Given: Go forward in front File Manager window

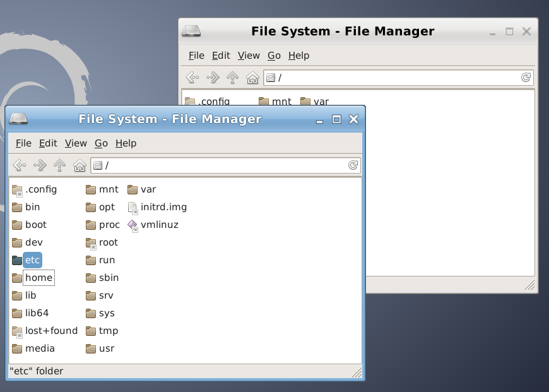Looking at the screenshot, I should tap(40, 165).
